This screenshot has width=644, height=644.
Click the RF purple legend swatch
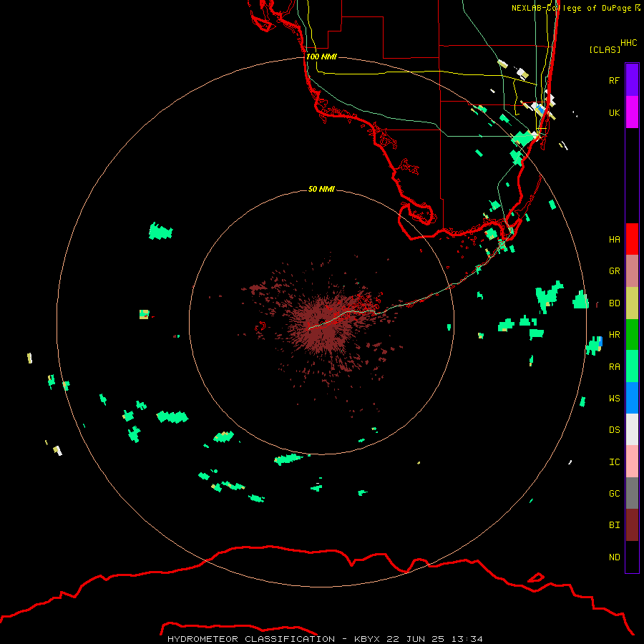click(x=632, y=80)
